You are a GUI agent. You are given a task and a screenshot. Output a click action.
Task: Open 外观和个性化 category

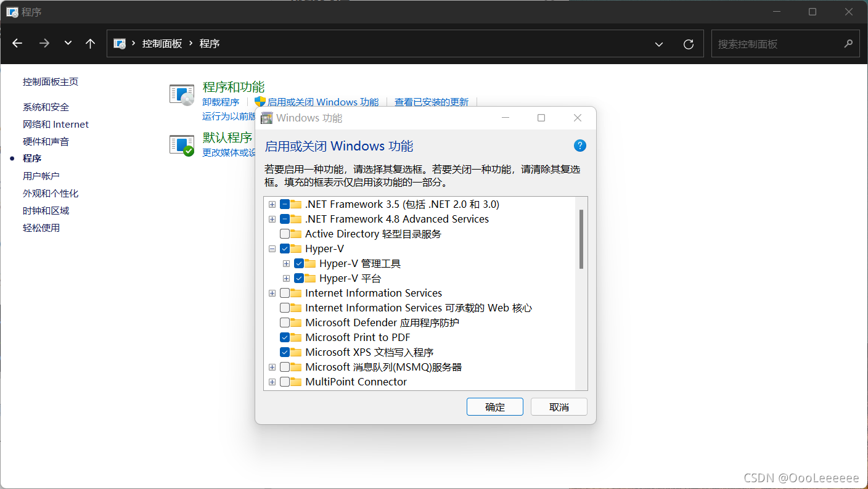tap(51, 194)
